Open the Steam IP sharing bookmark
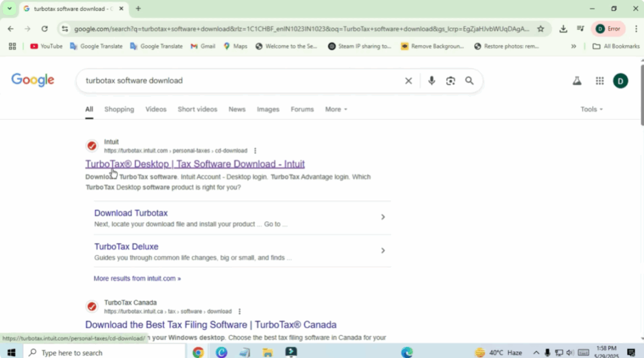Image resolution: width=644 pixels, height=358 pixels. [359, 46]
